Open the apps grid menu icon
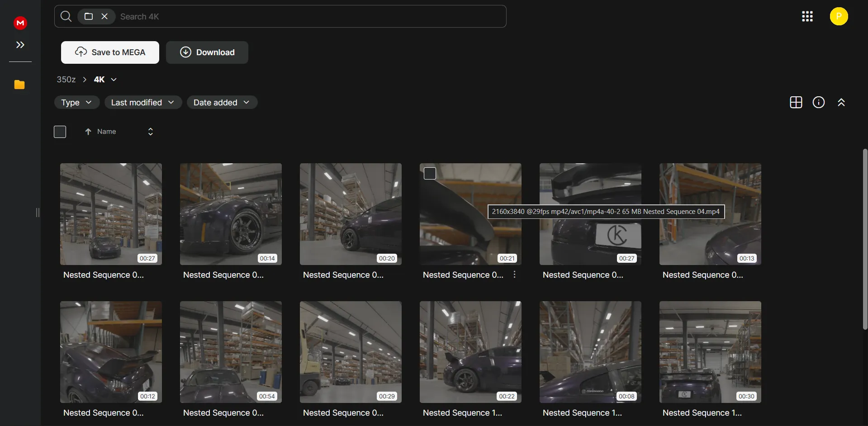 (807, 17)
